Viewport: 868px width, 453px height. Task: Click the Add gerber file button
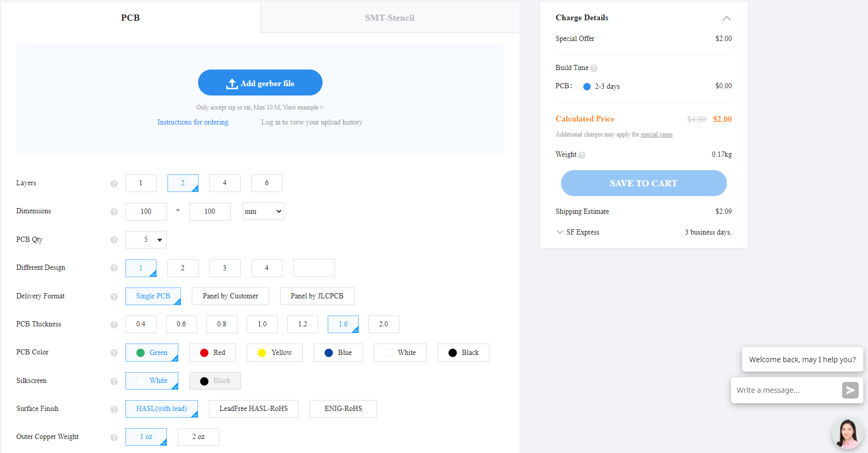click(260, 83)
